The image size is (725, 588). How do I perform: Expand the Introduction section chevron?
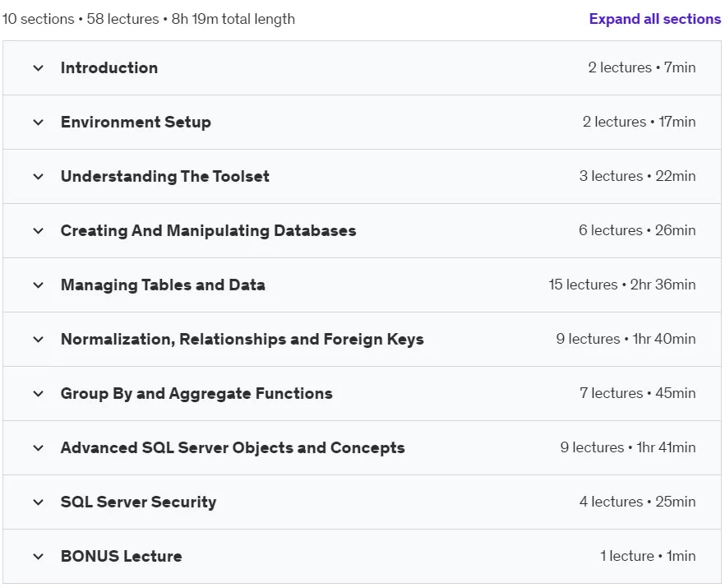(39, 68)
